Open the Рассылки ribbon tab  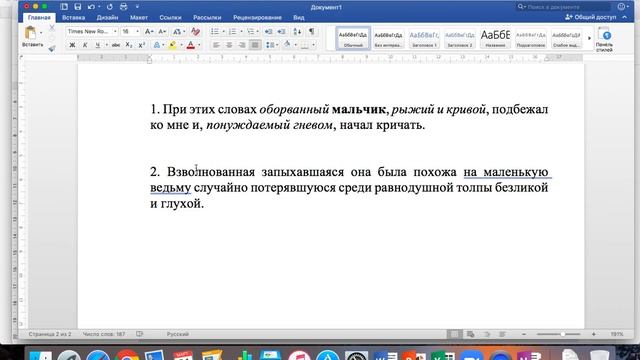point(207,18)
